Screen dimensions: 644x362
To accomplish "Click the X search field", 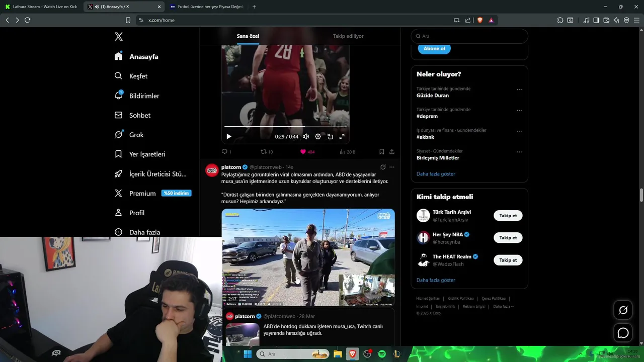I will 469,36.
